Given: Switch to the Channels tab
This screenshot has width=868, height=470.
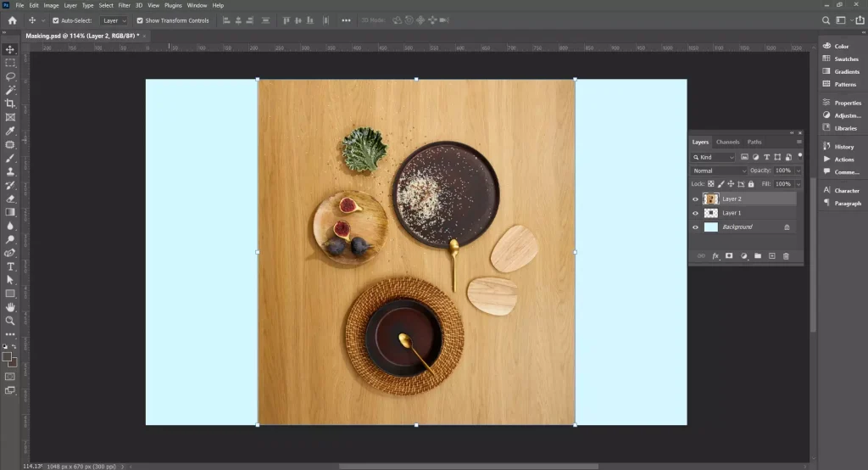Looking at the screenshot, I should (x=727, y=142).
